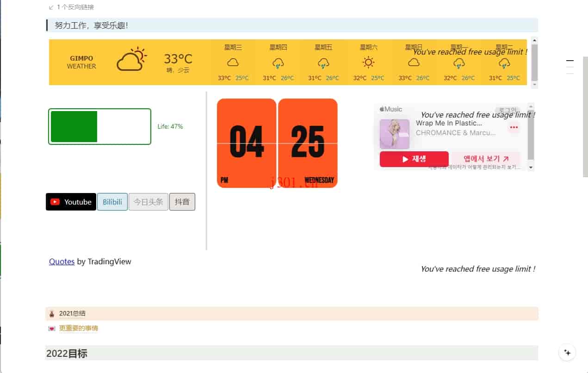The width and height of the screenshot is (588, 373).
Task: Click the 星期三 day heading
Action: 233,47
